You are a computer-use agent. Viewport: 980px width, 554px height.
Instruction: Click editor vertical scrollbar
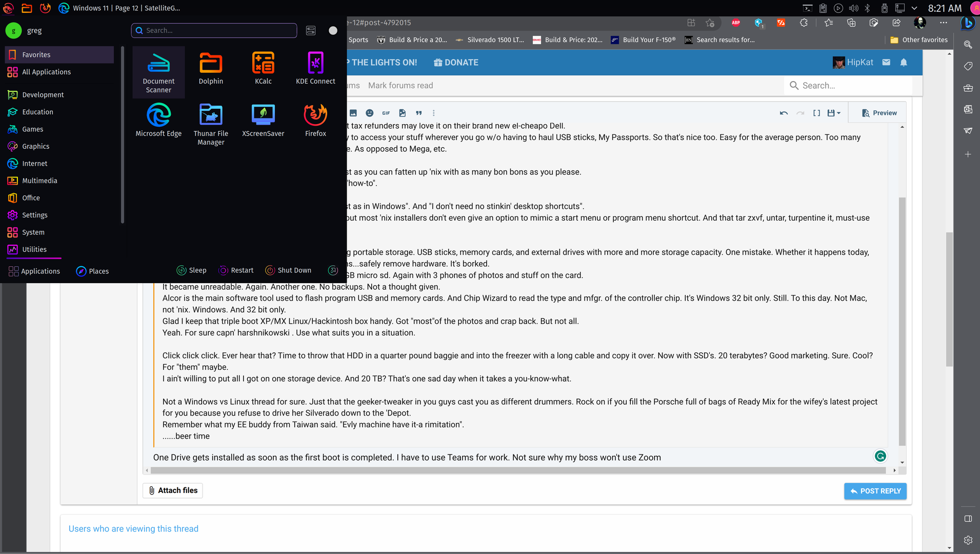pyautogui.click(x=902, y=321)
